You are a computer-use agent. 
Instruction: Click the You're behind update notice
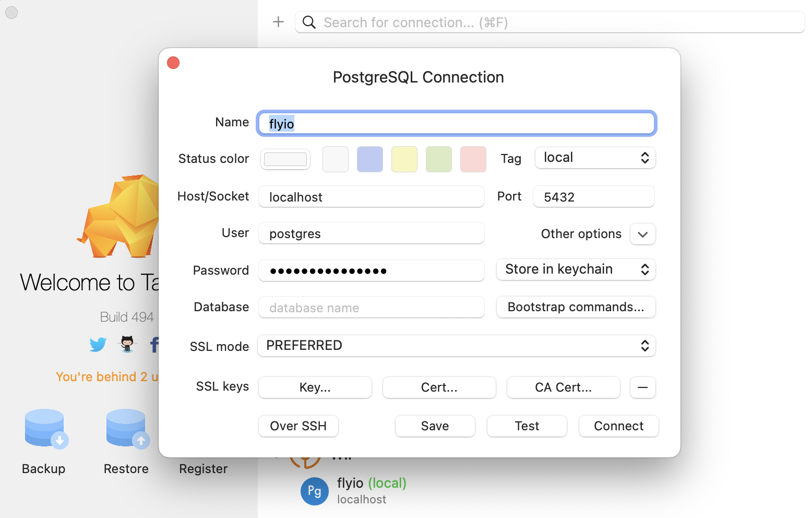107,376
